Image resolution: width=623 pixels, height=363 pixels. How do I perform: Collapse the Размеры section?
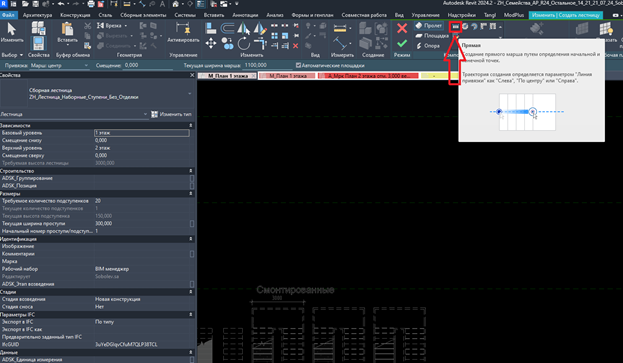191,193
